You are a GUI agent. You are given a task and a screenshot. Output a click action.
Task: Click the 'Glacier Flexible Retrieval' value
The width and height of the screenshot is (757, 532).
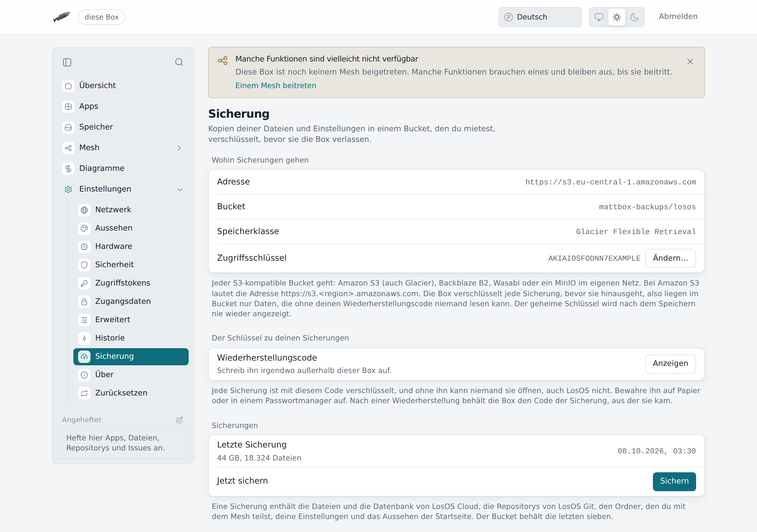click(x=636, y=232)
